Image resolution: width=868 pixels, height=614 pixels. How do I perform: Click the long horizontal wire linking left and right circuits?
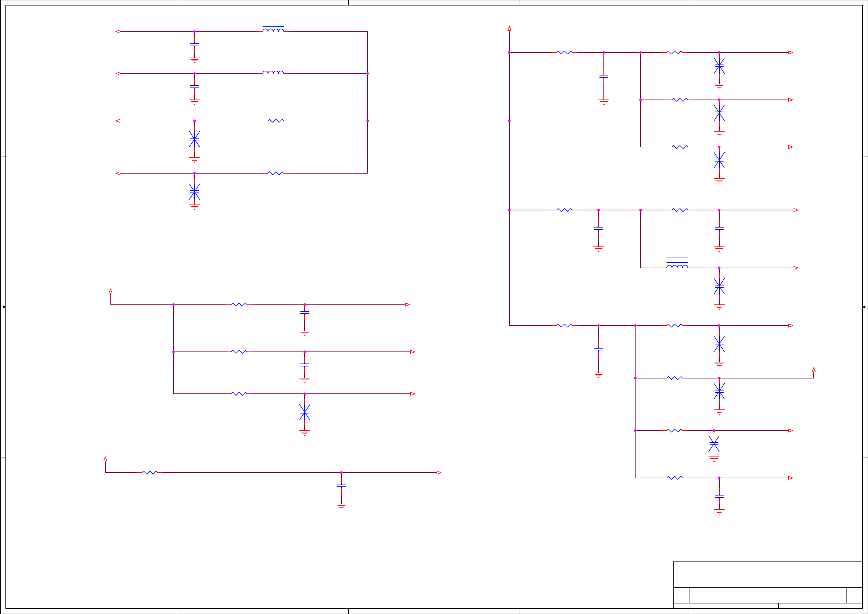coord(438,121)
